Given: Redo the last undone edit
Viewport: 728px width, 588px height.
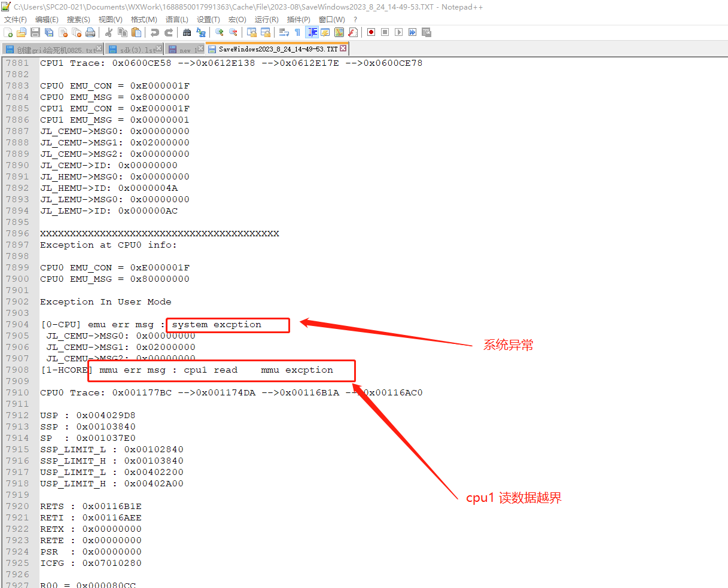Looking at the screenshot, I should tap(169, 32).
